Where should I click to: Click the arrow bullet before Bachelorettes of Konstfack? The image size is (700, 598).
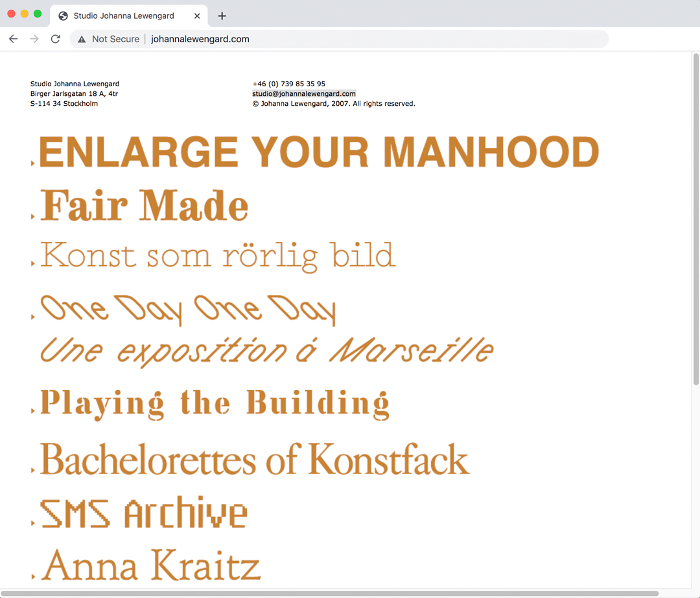[32, 470]
